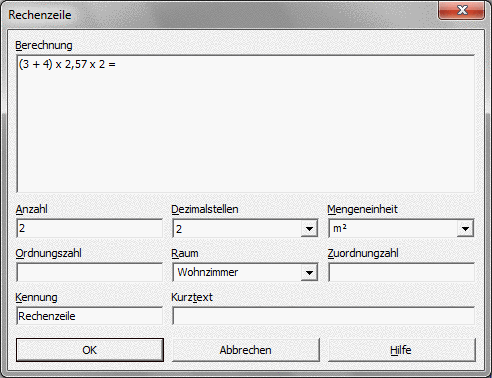492x378 pixels.
Task: Open the Dezimalstellen dropdown arrow
Action: [309, 229]
